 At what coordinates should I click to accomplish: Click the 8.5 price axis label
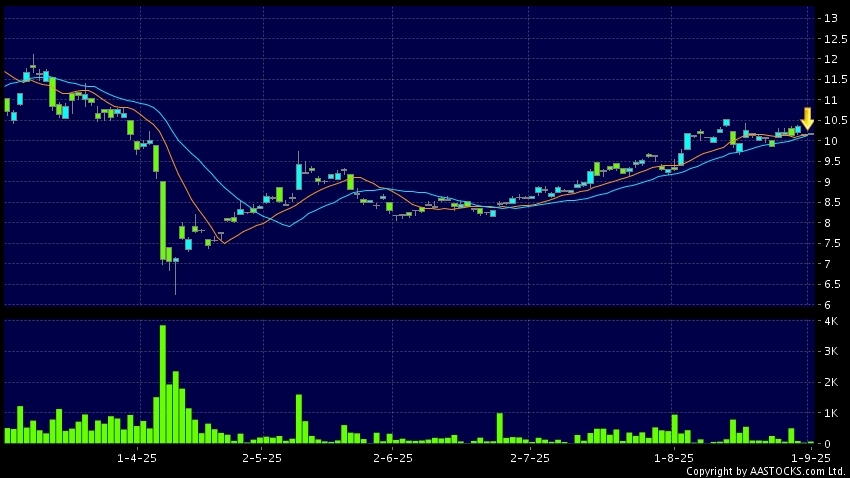tap(833, 202)
